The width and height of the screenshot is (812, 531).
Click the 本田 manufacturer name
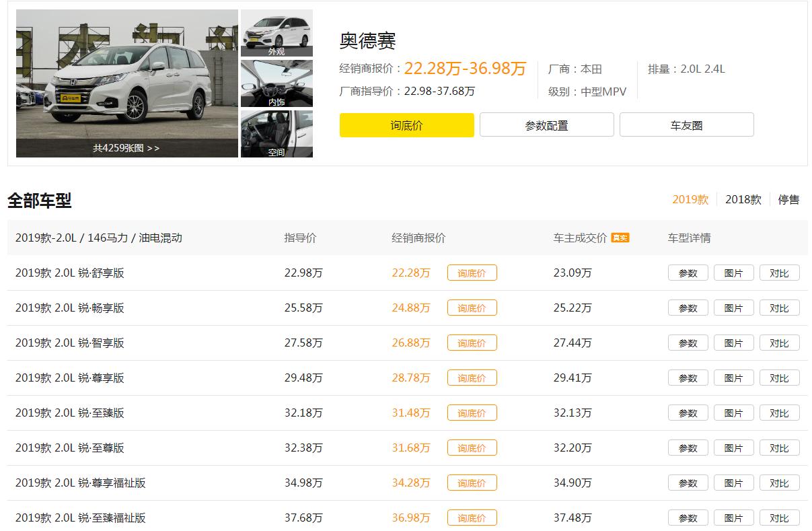tap(591, 69)
